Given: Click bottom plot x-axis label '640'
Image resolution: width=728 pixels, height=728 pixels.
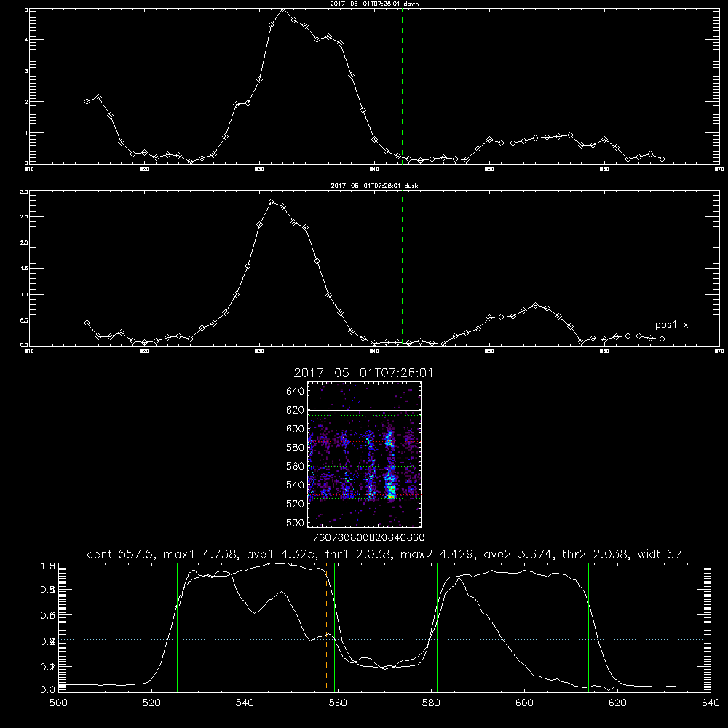Looking at the screenshot, I should [711, 703].
